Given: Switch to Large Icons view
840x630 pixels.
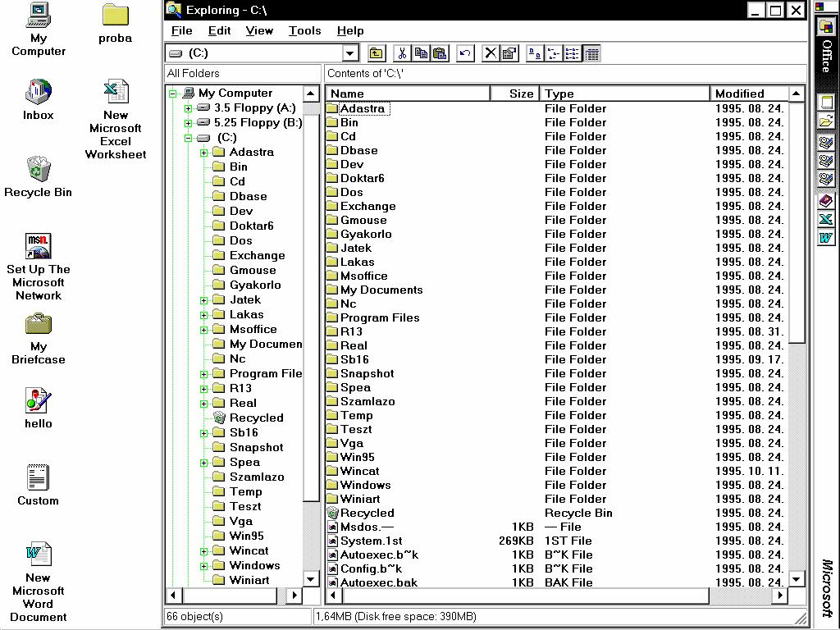Looking at the screenshot, I should click(535, 53).
